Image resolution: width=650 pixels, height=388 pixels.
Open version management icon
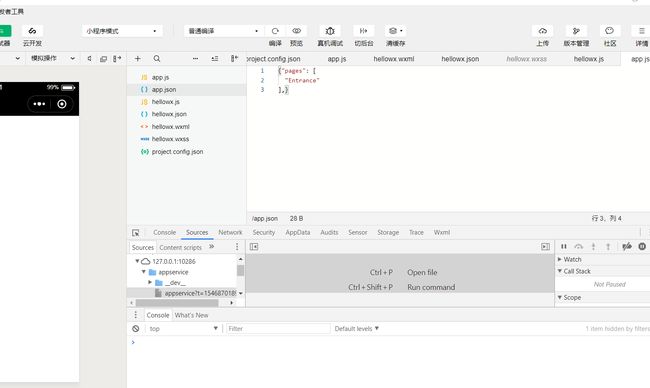(576, 31)
